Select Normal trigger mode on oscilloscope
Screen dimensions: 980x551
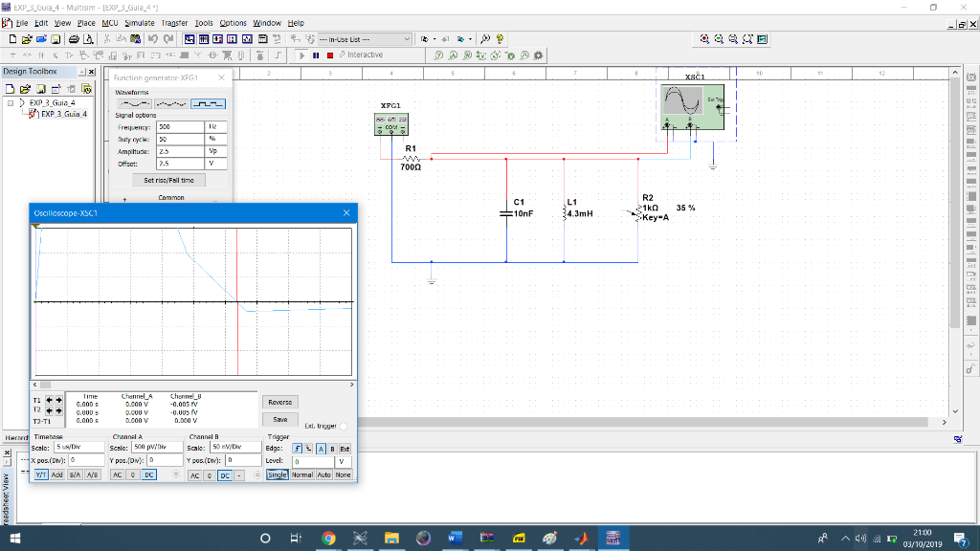(303, 474)
